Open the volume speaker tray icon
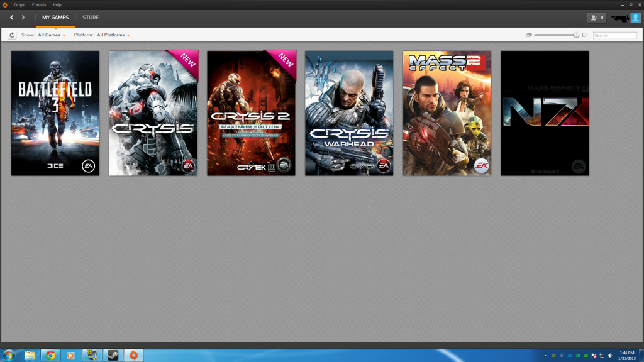The image size is (644, 362). [610, 356]
